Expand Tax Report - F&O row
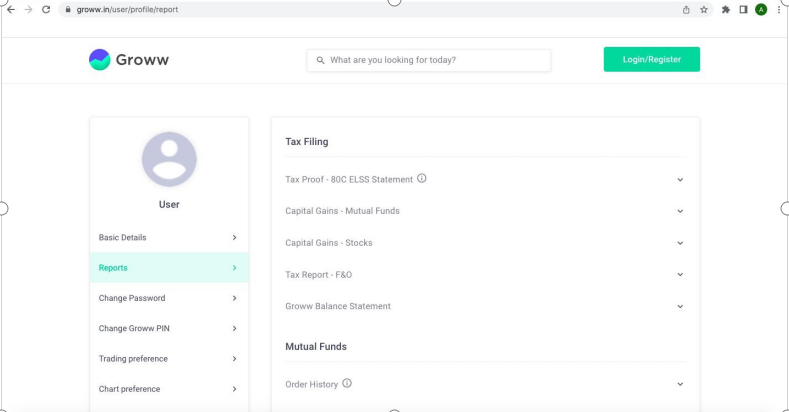The height and width of the screenshot is (412, 789). (x=485, y=275)
